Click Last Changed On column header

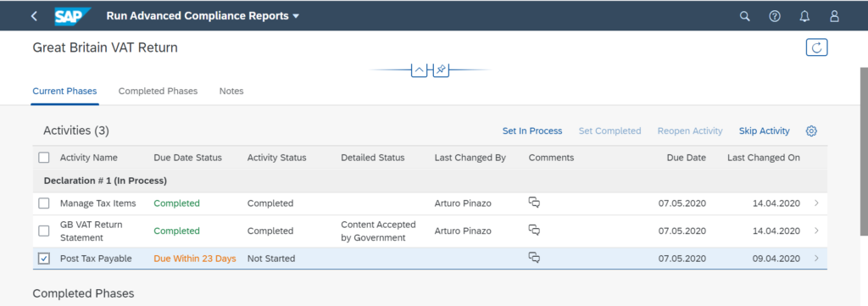point(764,158)
